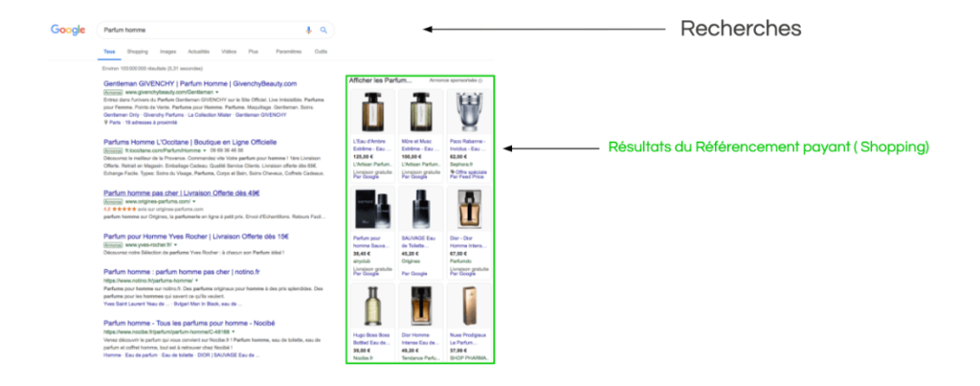The width and height of the screenshot is (980, 386).
Task: Open Paramètres menu
Action: coord(289,52)
